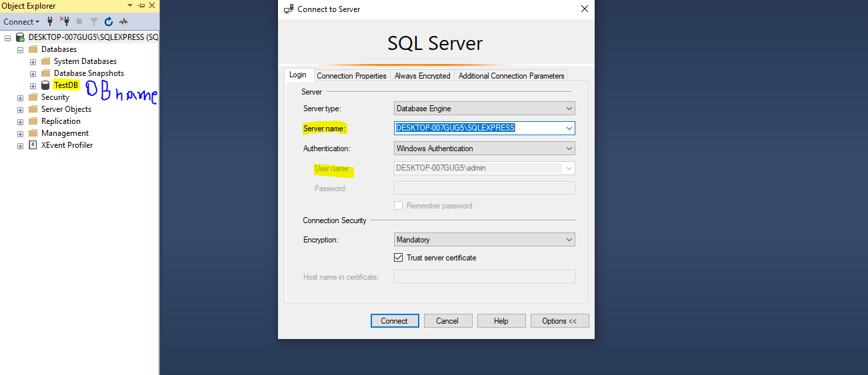Image resolution: width=868 pixels, height=375 pixels.
Task: Toggle the Object Explorer auto-hide pin icon
Action: (141, 6)
